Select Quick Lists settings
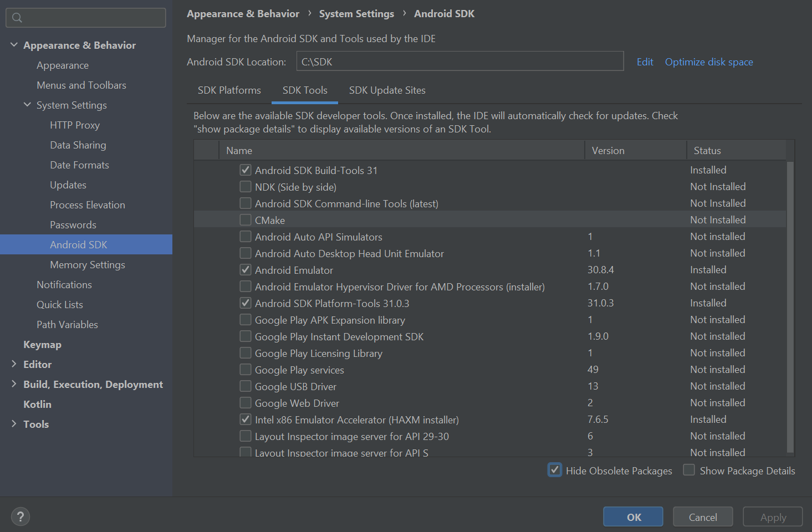 [x=60, y=305]
